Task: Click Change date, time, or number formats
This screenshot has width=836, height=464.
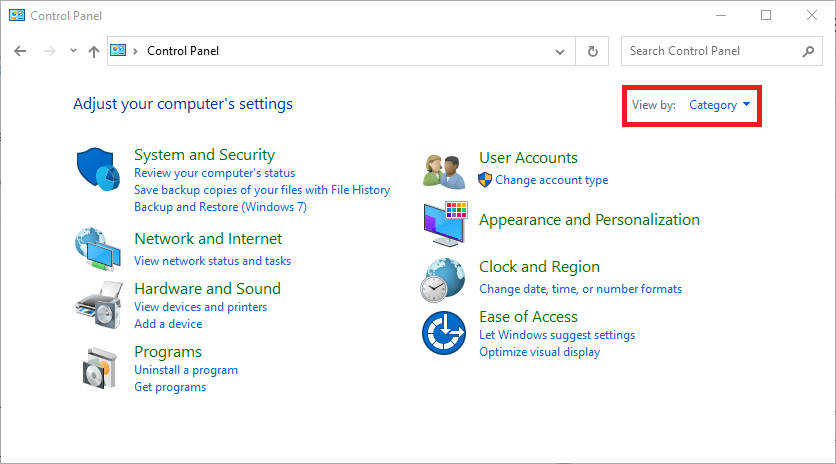Action: pyautogui.click(x=580, y=289)
